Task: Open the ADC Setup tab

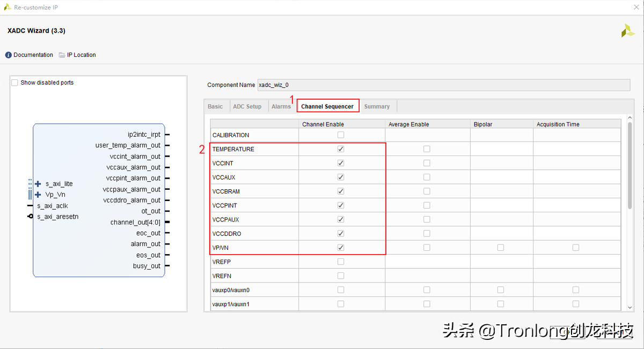Action: (x=247, y=106)
